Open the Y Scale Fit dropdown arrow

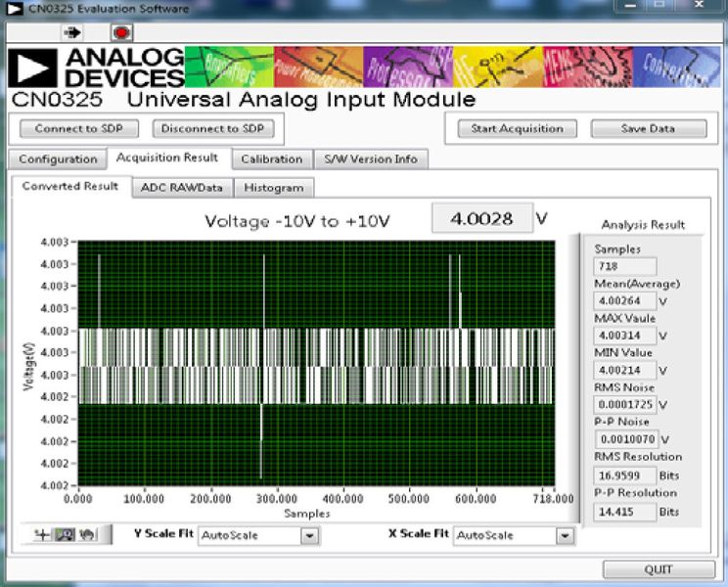pyautogui.click(x=309, y=536)
